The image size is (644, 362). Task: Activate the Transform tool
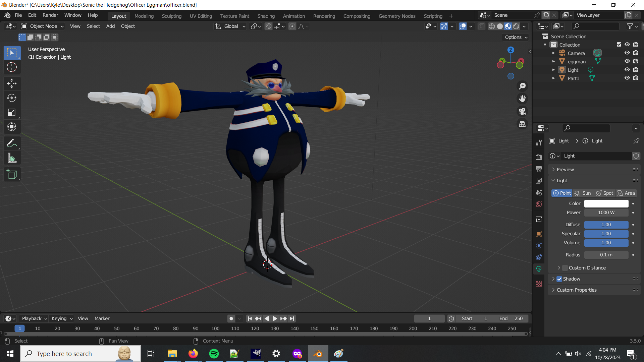pyautogui.click(x=12, y=127)
